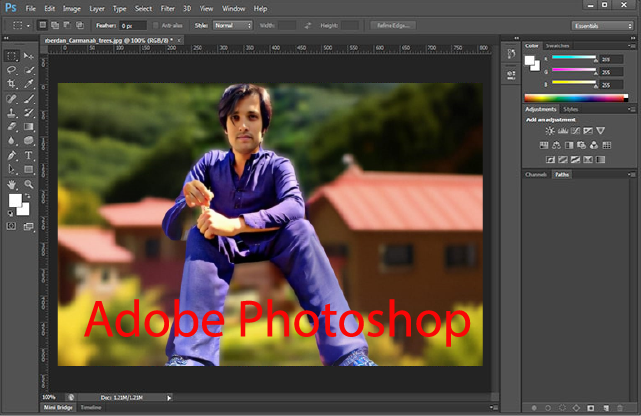Add a Color Balance adjustment
641x416 pixels.
click(556, 145)
